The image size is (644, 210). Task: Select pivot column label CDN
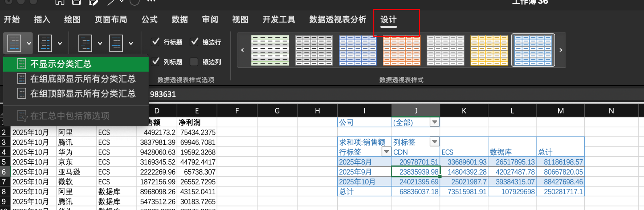[x=416, y=152]
